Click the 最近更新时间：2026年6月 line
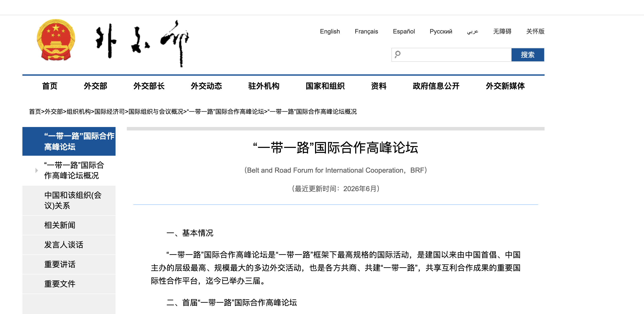This screenshot has width=644, height=314. click(335, 189)
